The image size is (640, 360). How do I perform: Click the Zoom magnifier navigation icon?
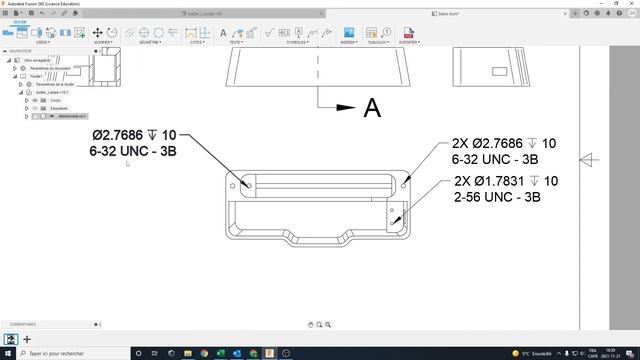click(328, 324)
